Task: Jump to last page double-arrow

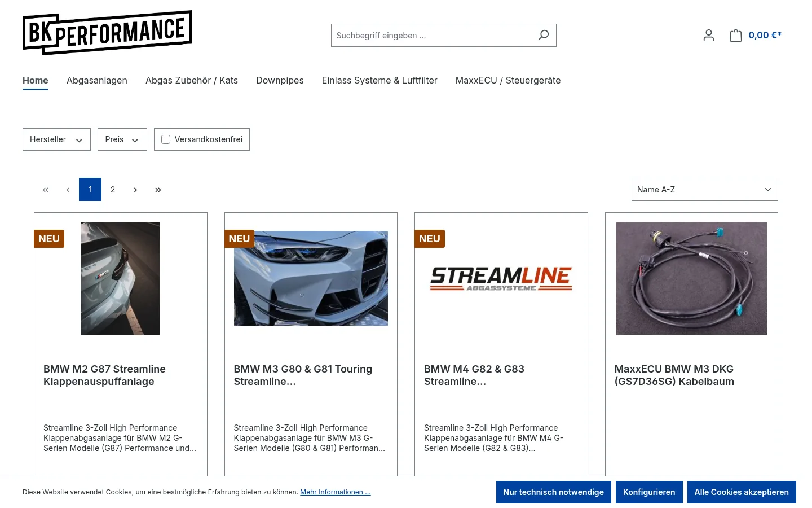Action: click(x=158, y=190)
